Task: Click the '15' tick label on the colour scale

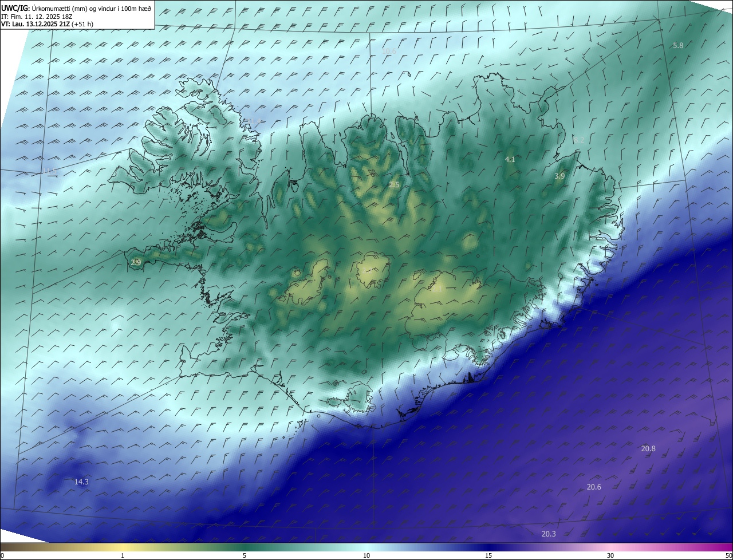Action: [x=488, y=555]
